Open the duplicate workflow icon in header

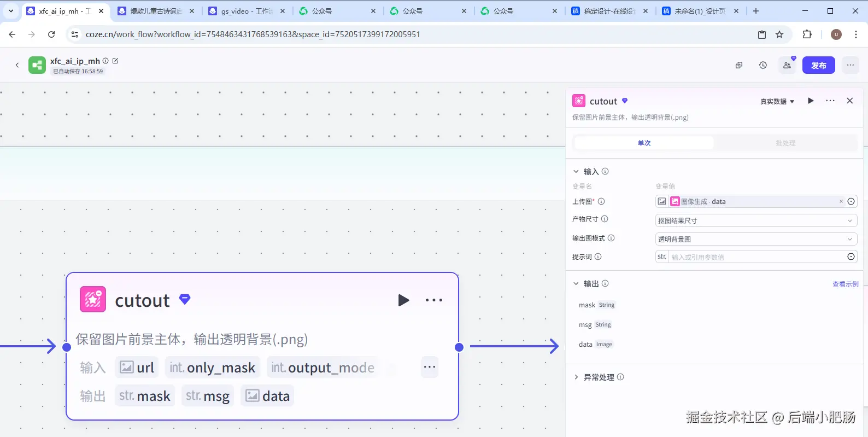739,65
